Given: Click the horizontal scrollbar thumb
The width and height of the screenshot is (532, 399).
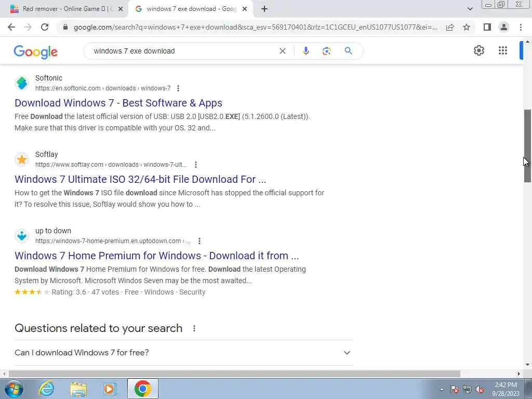Looking at the screenshot, I should point(234,374).
